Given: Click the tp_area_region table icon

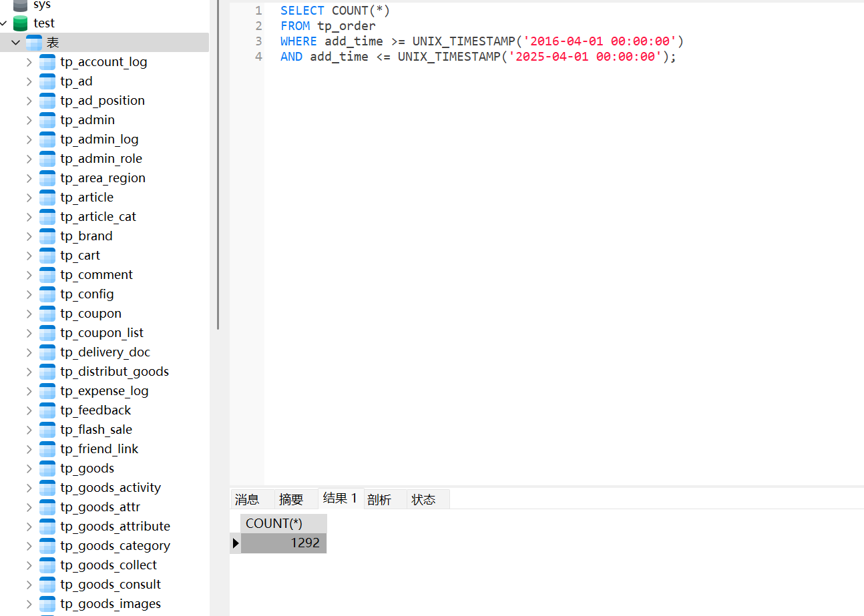Looking at the screenshot, I should click(47, 178).
